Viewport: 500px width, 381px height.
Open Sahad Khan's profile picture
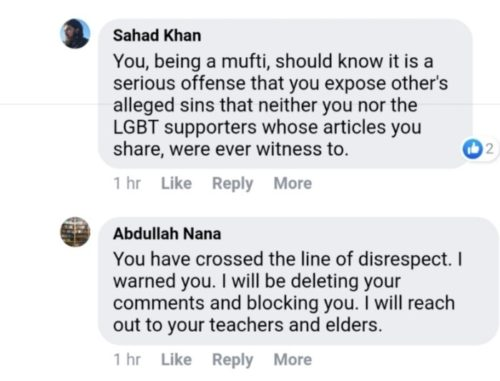(75, 34)
